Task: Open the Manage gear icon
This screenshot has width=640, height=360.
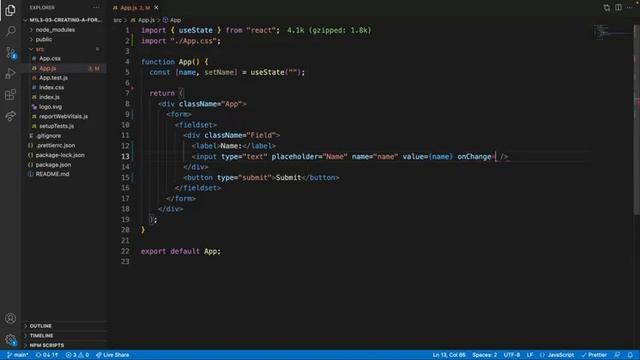Action: click(10, 339)
